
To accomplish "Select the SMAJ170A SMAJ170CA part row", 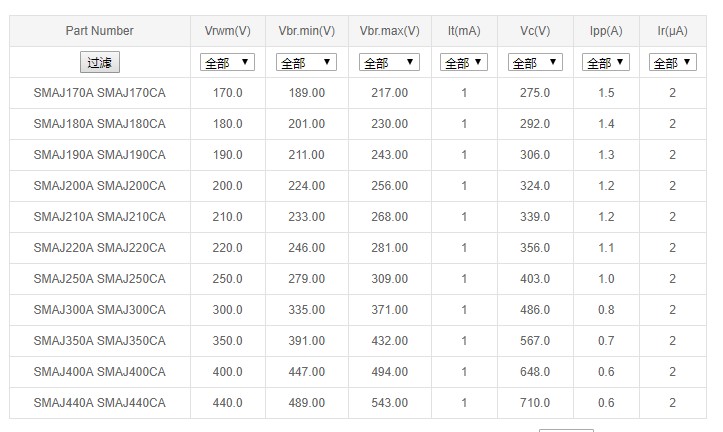I will click(99, 93).
